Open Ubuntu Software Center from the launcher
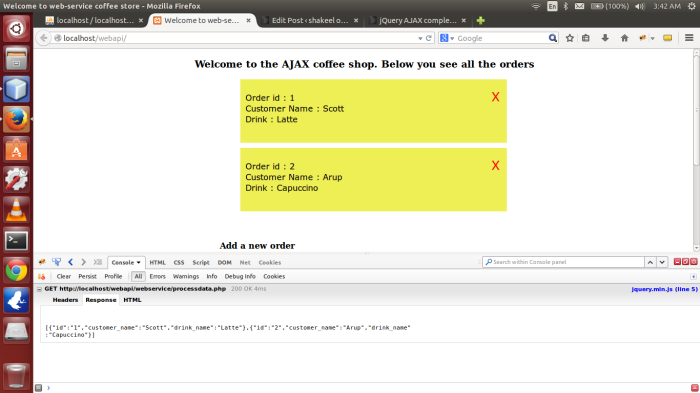The image size is (700, 393). click(x=16, y=150)
